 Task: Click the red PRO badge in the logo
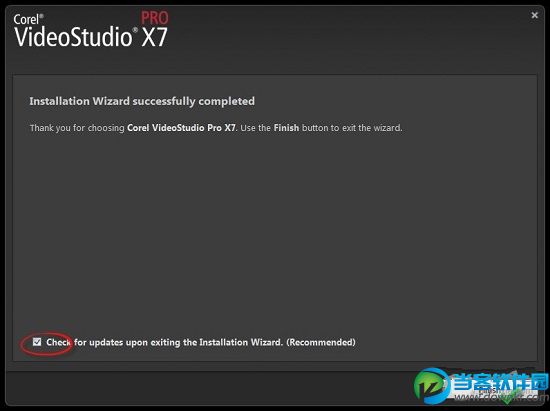point(155,18)
